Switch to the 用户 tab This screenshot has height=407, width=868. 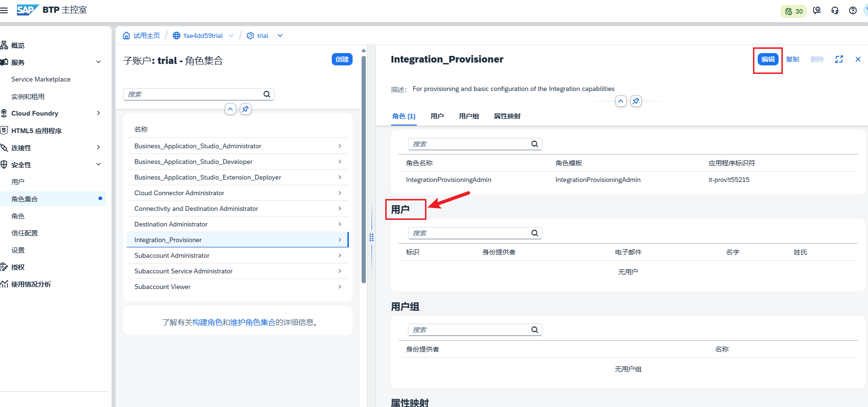click(x=437, y=117)
